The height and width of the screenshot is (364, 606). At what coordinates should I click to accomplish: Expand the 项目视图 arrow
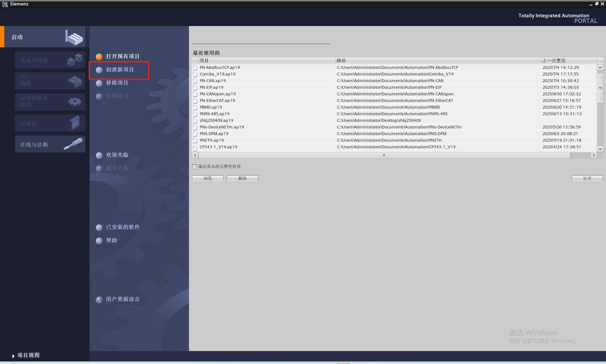(x=13, y=356)
